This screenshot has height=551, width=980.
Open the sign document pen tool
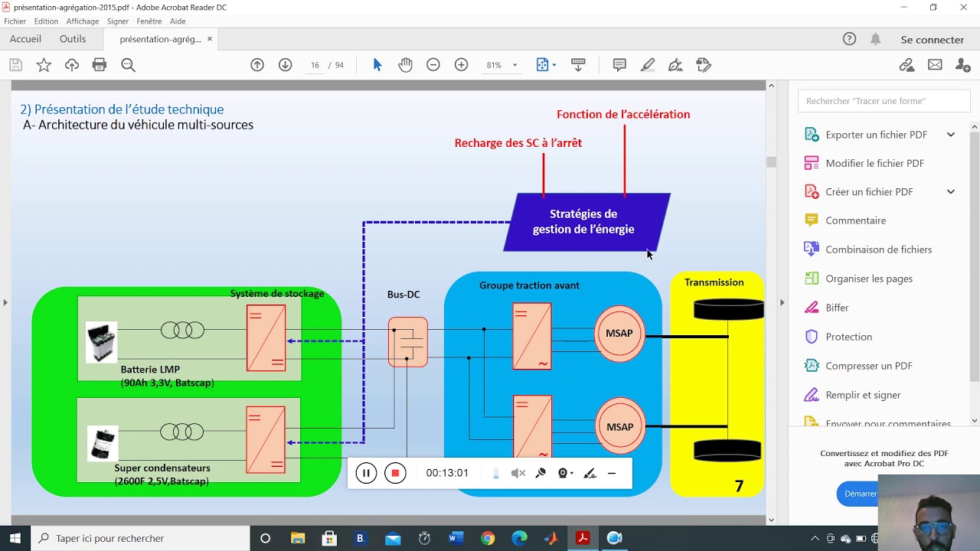675,65
